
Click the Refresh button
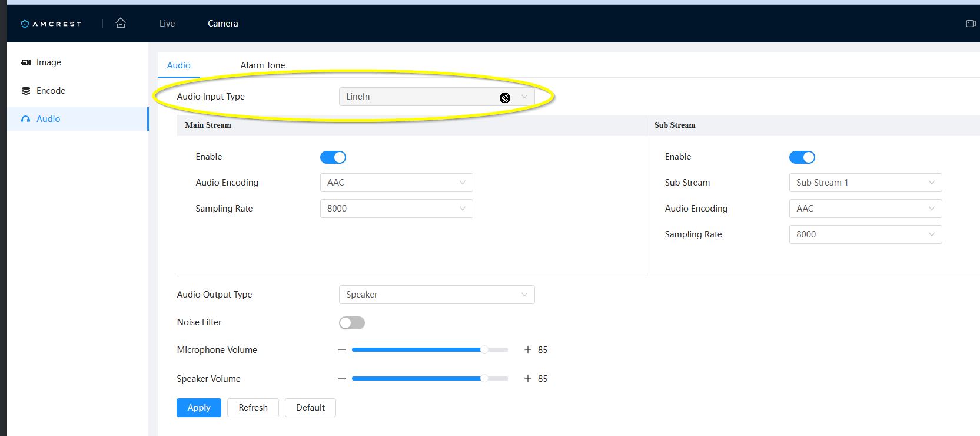coord(253,408)
